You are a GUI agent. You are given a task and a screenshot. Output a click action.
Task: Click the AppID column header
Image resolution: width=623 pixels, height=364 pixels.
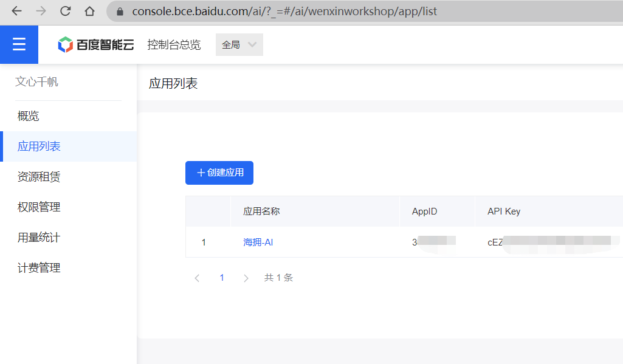point(424,211)
